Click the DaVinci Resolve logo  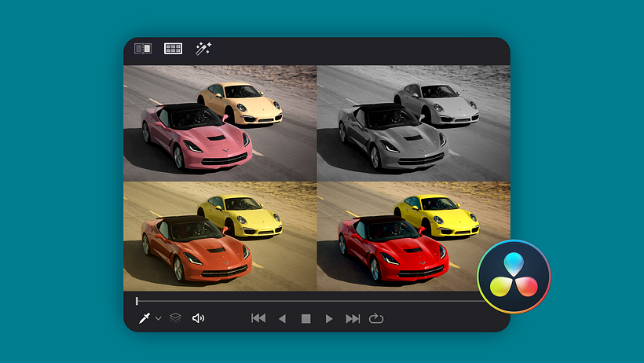click(514, 277)
